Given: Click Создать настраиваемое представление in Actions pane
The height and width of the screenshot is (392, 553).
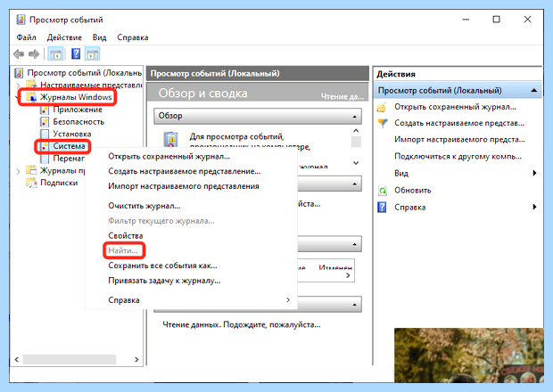Looking at the screenshot, I should pos(459,123).
